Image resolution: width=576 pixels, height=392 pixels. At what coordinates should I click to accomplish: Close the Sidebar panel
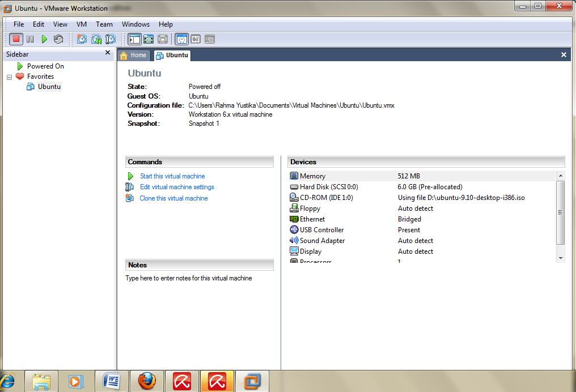tap(108, 53)
